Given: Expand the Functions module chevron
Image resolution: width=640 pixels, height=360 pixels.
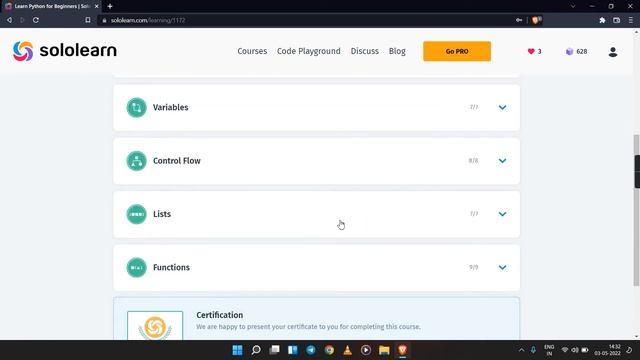Looking at the screenshot, I should pos(502,267).
